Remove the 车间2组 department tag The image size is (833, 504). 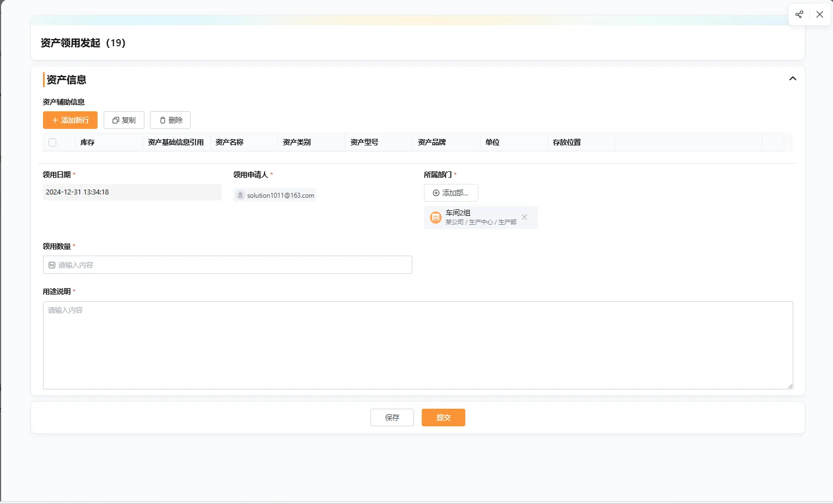(x=524, y=217)
